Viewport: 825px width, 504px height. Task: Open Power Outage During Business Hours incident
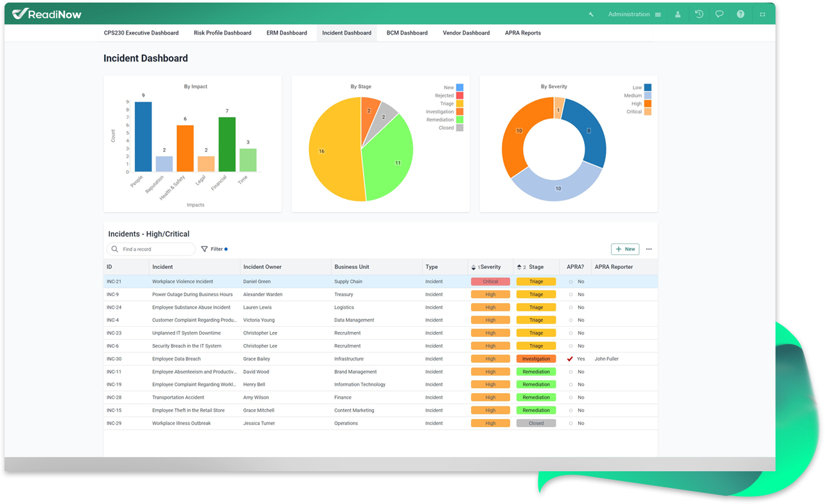tap(192, 295)
